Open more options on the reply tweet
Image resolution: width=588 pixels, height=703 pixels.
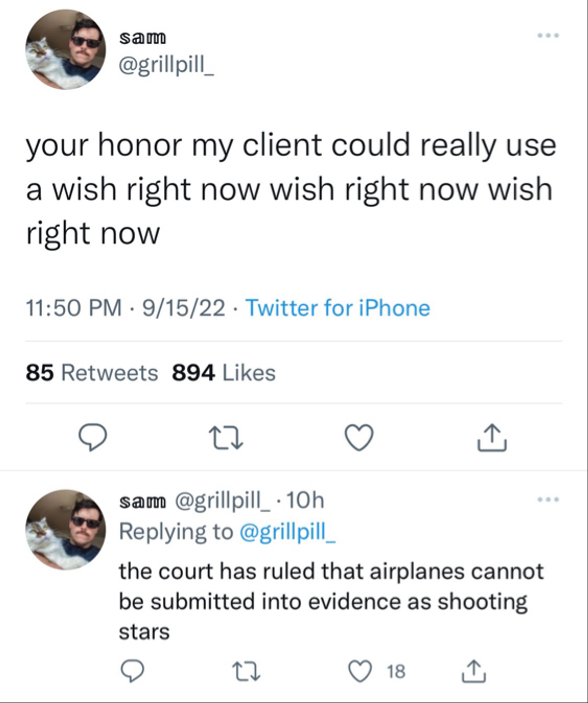(x=548, y=499)
